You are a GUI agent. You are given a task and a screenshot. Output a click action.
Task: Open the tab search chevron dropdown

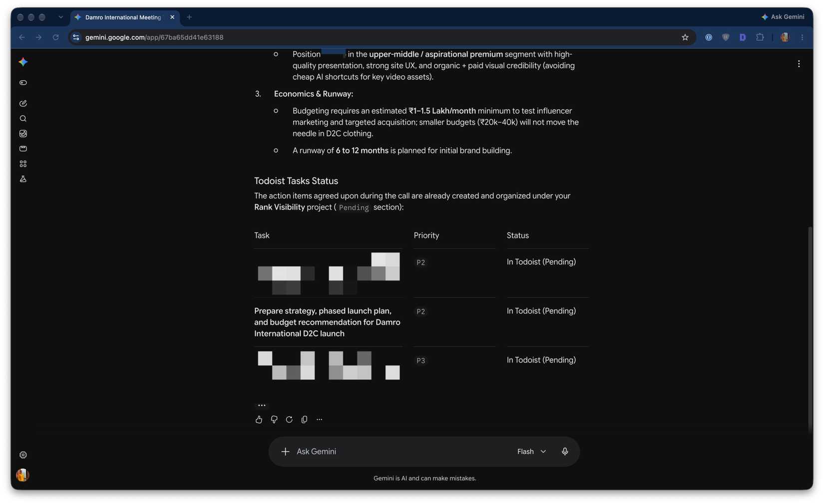[60, 17]
